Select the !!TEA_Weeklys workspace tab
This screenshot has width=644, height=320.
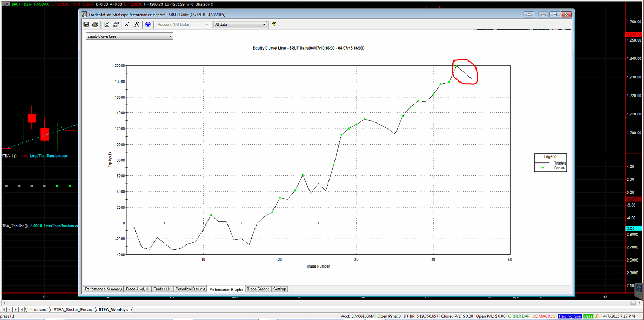pos(112,309)
